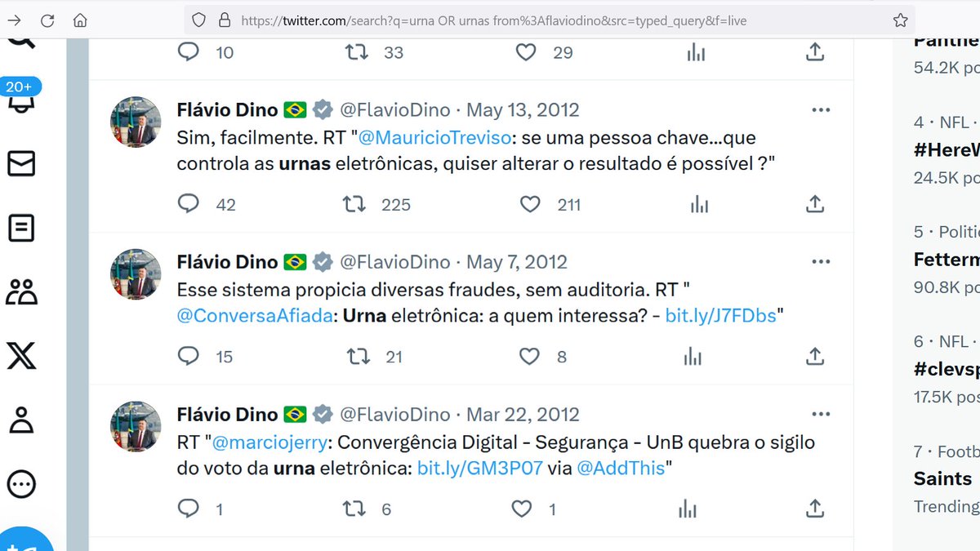Open the Fetterman trending topic
Viewport: 980px width, 551px height.
pos(947,260)
